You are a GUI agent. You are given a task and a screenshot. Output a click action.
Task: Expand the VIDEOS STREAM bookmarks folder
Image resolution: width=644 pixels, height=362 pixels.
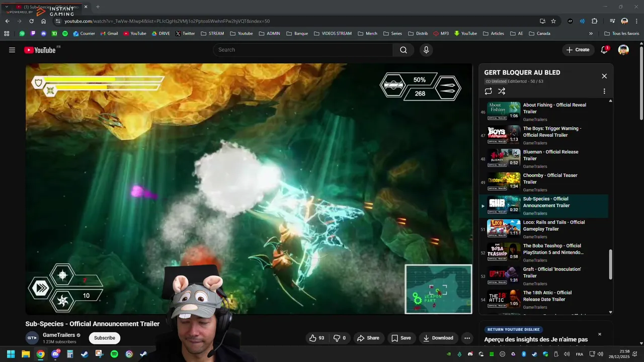click(x=333, y=34)
